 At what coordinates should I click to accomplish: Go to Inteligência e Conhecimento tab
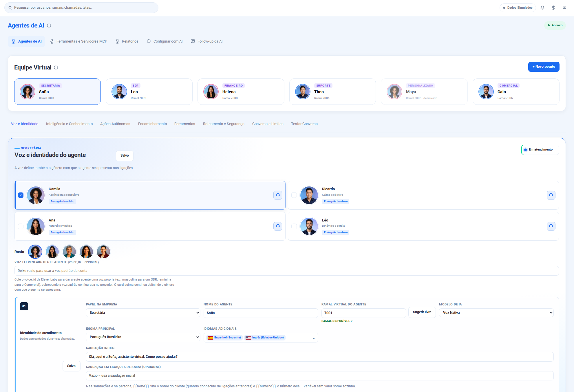69,124
